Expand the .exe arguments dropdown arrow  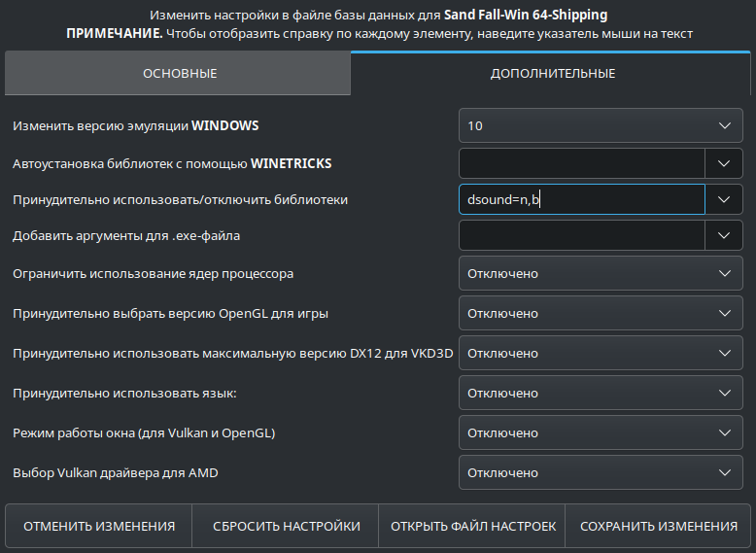point(723,235)
